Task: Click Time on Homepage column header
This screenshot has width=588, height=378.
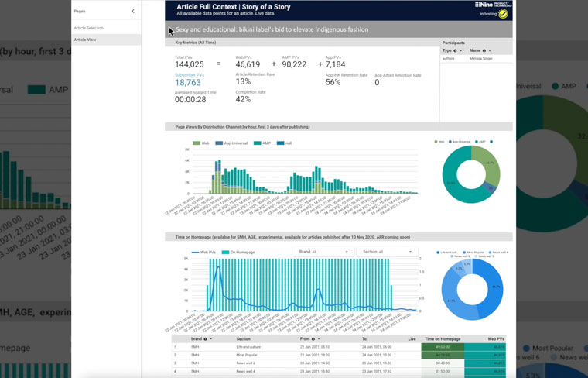Action: coord(443,339)
